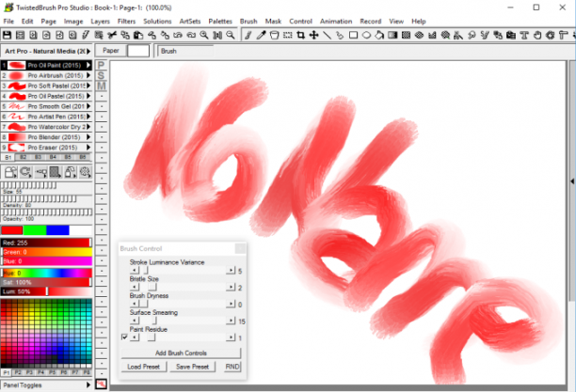576x392 pixels.
Task: Click the rotating brush effect icon in left panel
Action: [25, 172]
